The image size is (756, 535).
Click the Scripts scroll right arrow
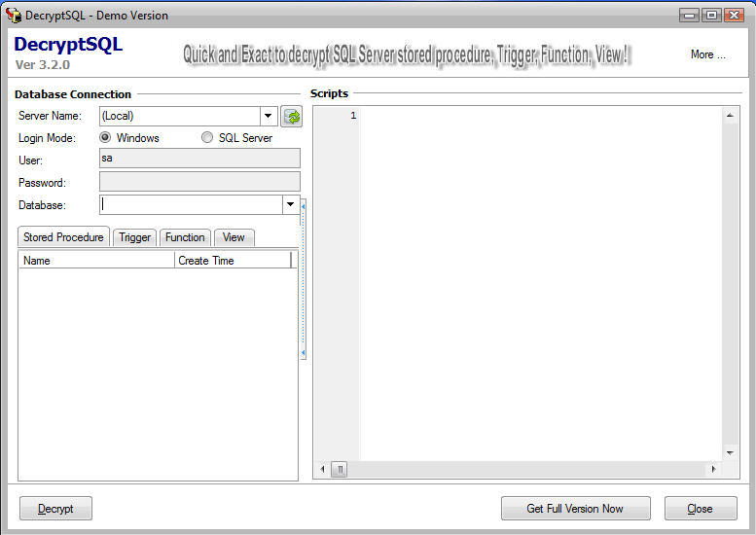(x=713, y=469)
